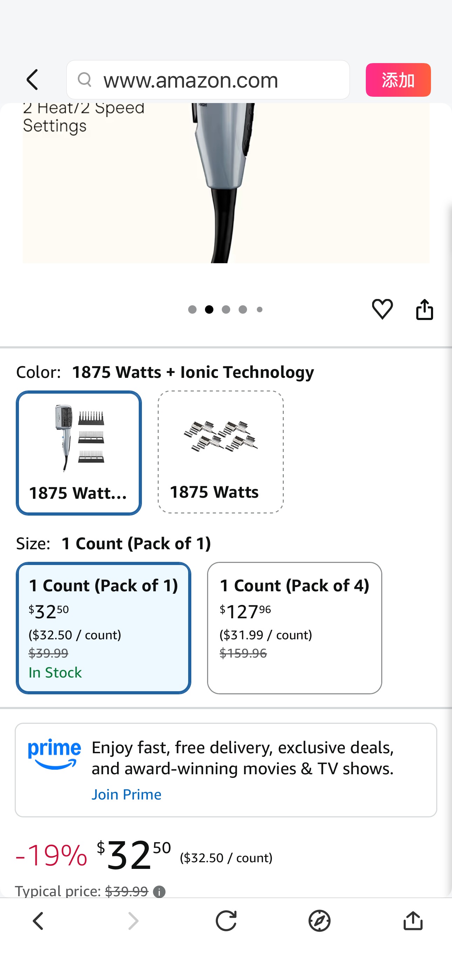Click the pink 添加 button
The height and width of the screenshot is (980, 452).
pos(398,80)
